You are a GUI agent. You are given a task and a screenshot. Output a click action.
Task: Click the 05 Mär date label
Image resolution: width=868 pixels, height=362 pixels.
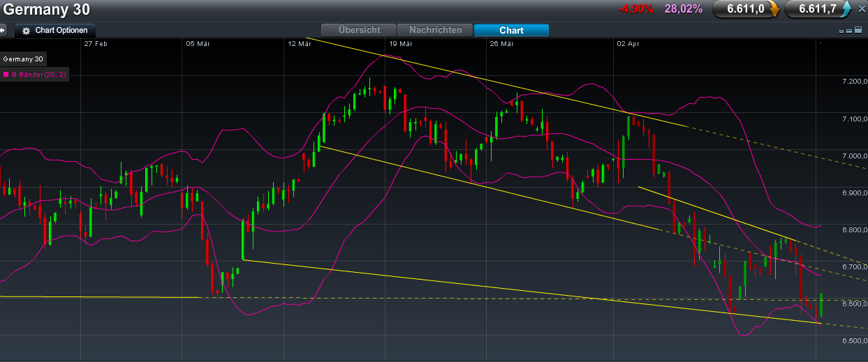tap(198, 43)
